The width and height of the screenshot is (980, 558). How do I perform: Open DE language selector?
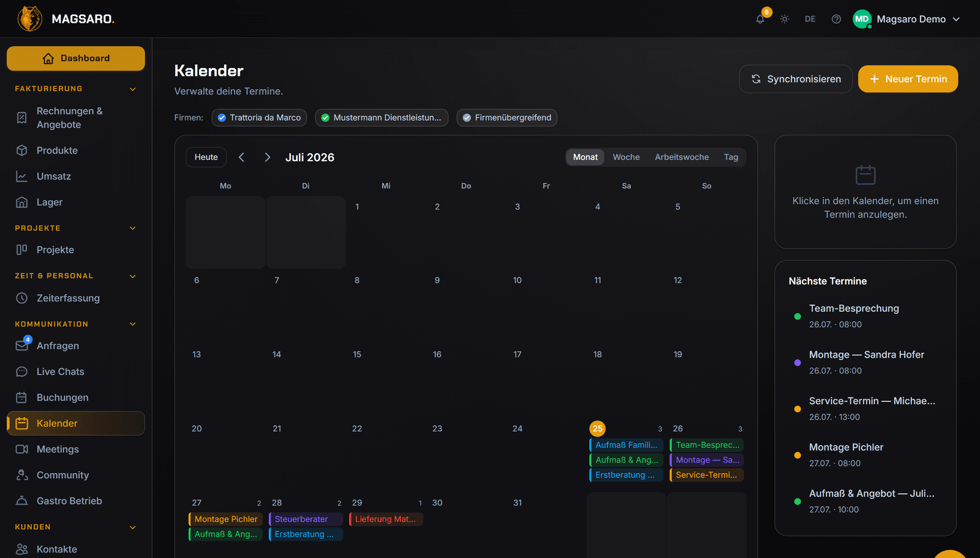tap(810, 19)
